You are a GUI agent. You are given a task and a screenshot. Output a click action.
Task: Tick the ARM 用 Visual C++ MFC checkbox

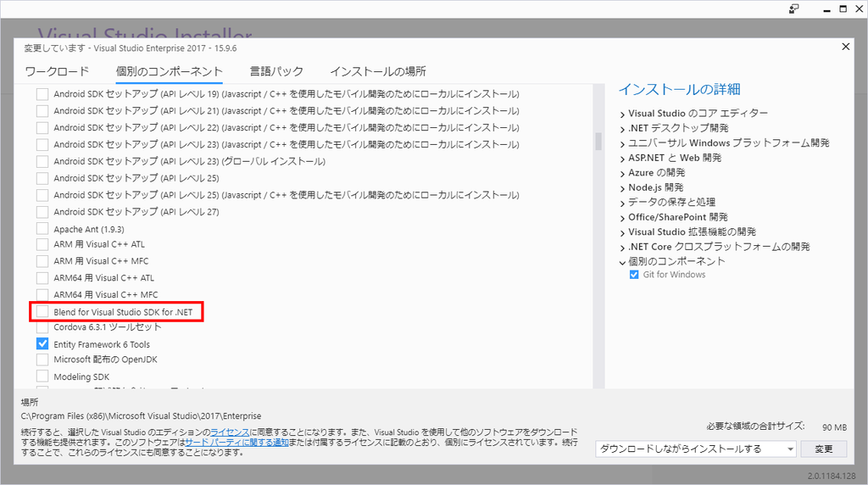tap(42, 261)
